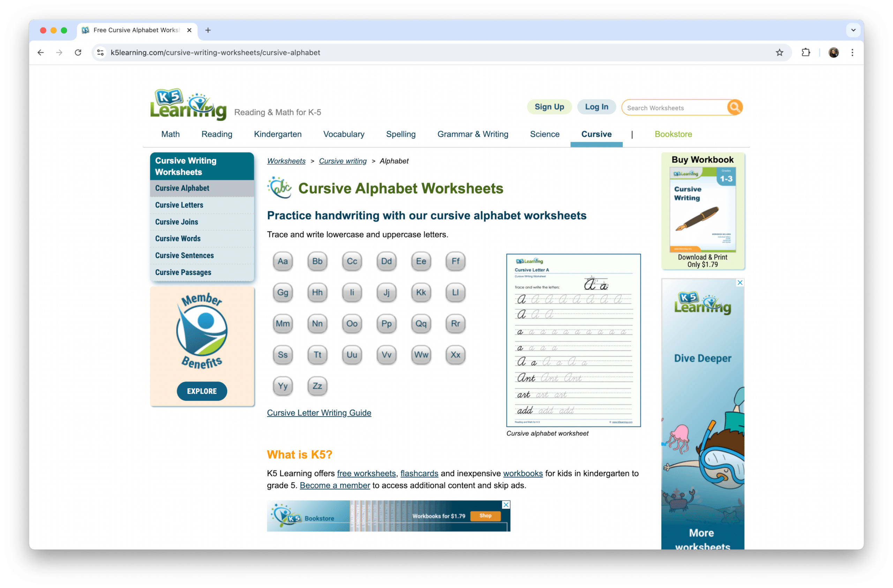Viewport: 893px width, 588px height.
Task: Open the Cursive Letter A worksheet preview
Action: click(573, 340)
